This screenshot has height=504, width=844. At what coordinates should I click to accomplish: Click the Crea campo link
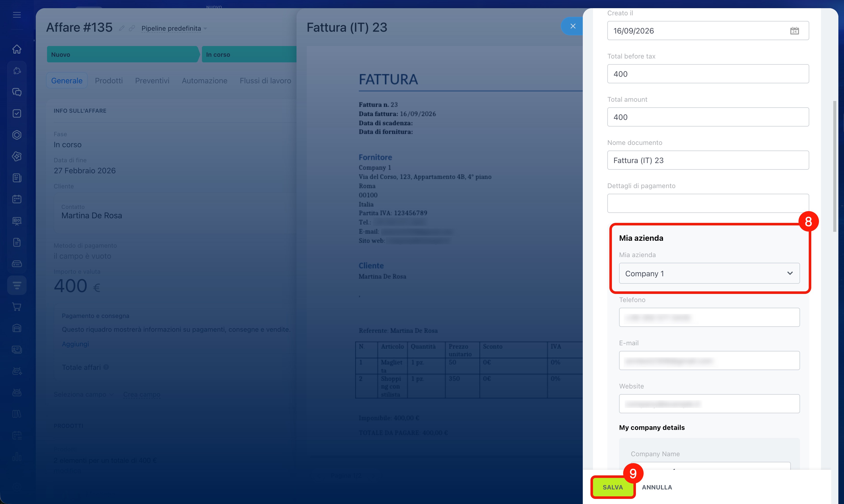click(142, 394)
